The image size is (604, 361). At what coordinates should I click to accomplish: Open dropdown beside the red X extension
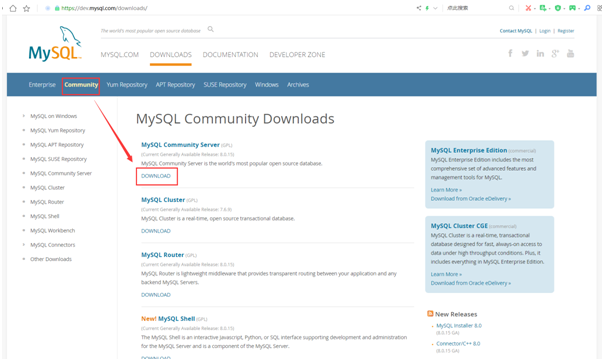point(535,8)
